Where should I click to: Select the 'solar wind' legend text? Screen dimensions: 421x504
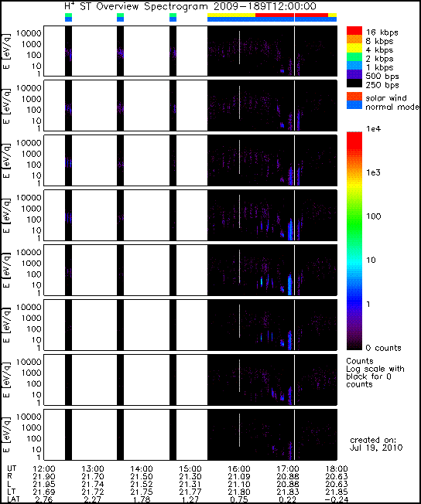click(386, 97)
